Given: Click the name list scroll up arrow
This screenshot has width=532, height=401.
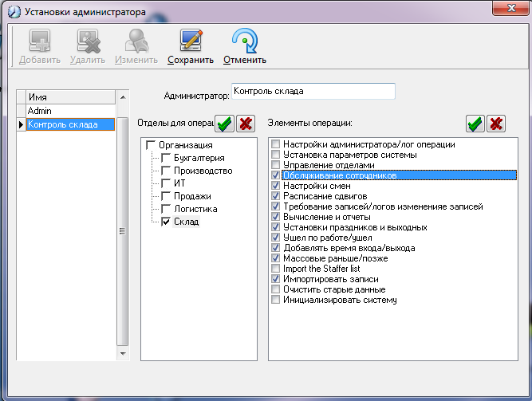Looking at the screenshot, I should [x=123, y=97].
